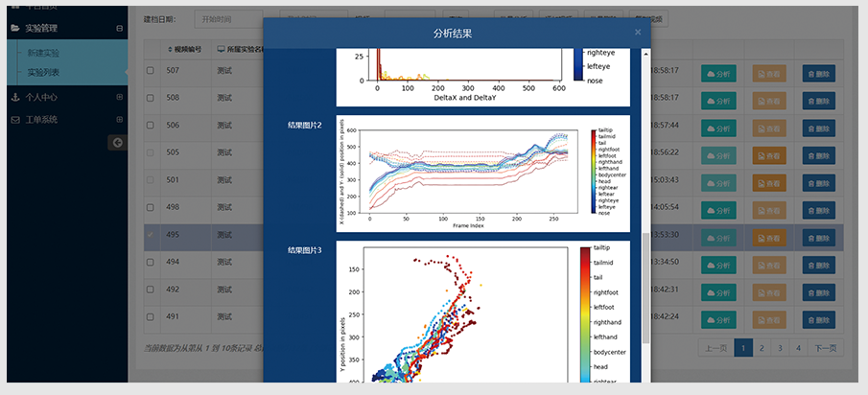Image resolution: width=868 pixels, height=395 pixels.
Task: Click 分析 button for row 494
Action: [718, 263]
